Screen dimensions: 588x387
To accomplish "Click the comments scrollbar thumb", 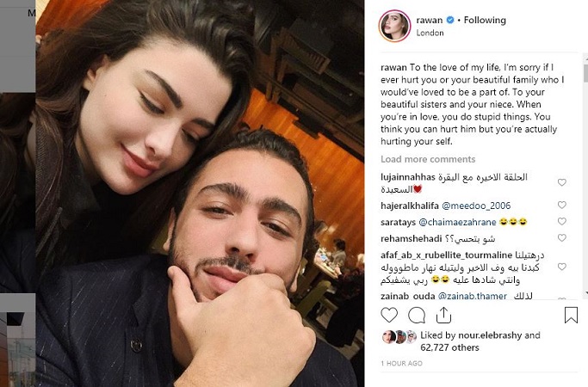I will click(585, 73).
